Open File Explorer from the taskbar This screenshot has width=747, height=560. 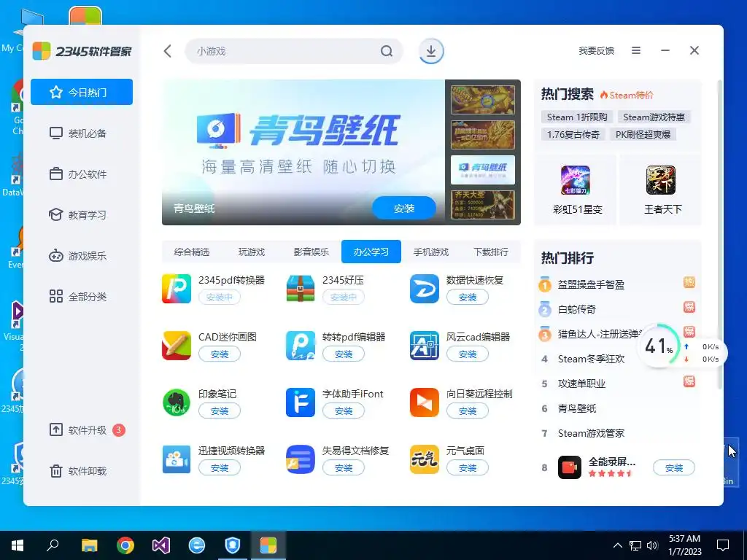tap(90, 545)
